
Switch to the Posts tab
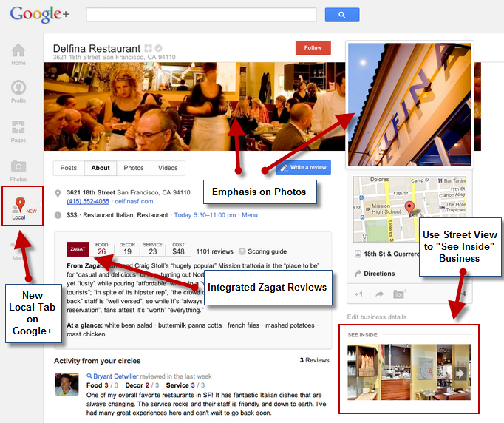click(x=69, y=168)
